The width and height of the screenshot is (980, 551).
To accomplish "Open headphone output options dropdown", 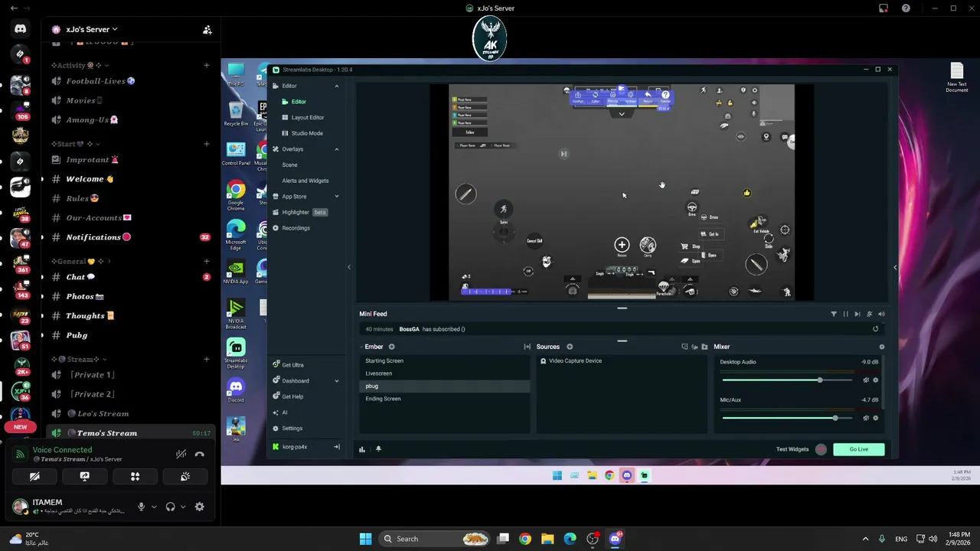I will click(x=183, y=507).
